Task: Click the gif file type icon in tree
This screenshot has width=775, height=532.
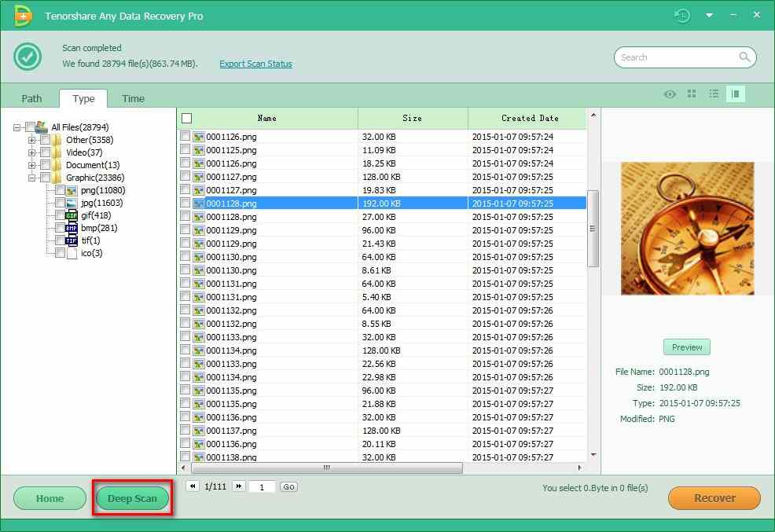Action: point(72,215)
